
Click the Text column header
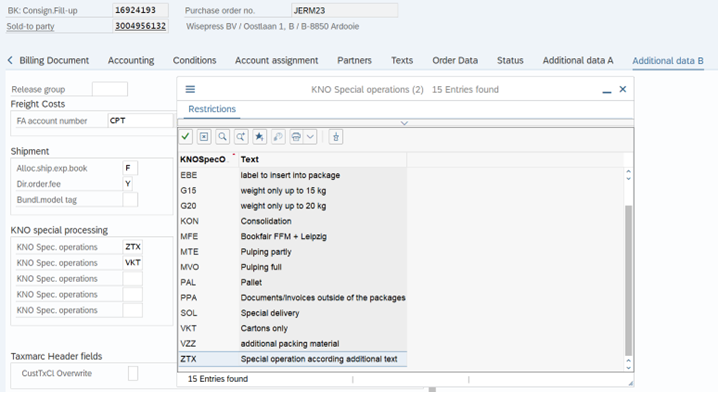tap(322, 160)
